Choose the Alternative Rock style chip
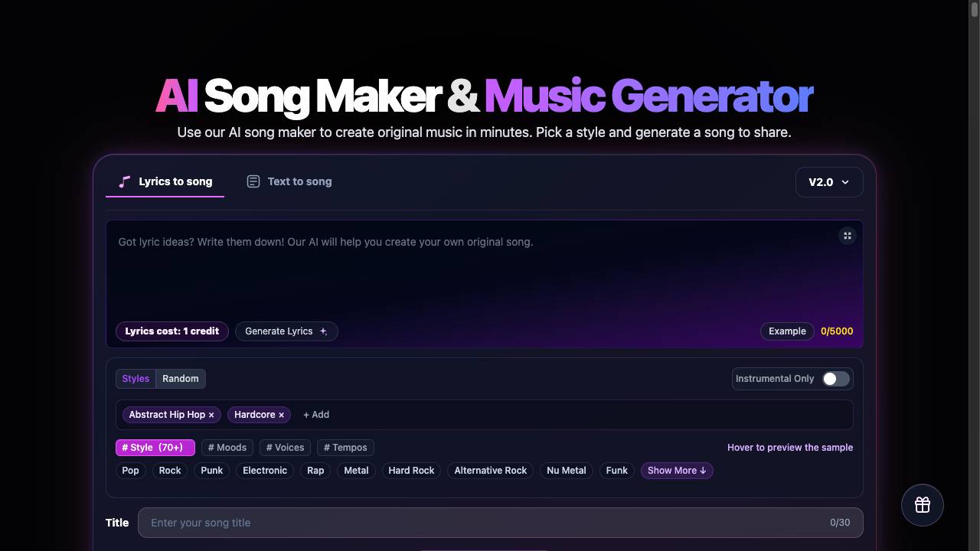Screen dimensions: 980x551 click(x=491, y=471)
